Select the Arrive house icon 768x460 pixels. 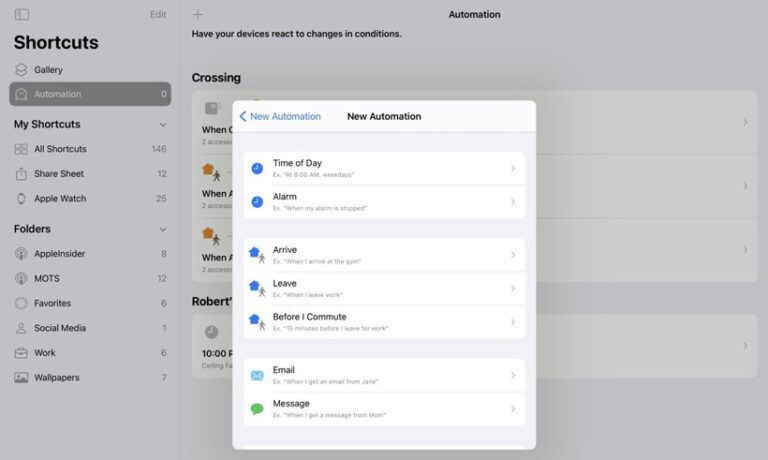pyautogui.click(x=257, y=255)
